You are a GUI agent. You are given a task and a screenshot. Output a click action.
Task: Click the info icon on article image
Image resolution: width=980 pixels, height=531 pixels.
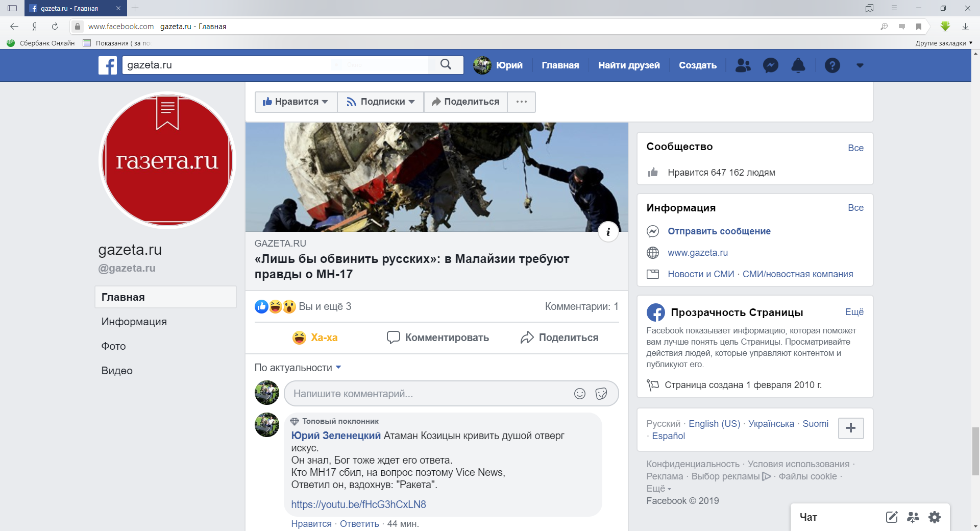pyautogui.click(x=608, y=232)
